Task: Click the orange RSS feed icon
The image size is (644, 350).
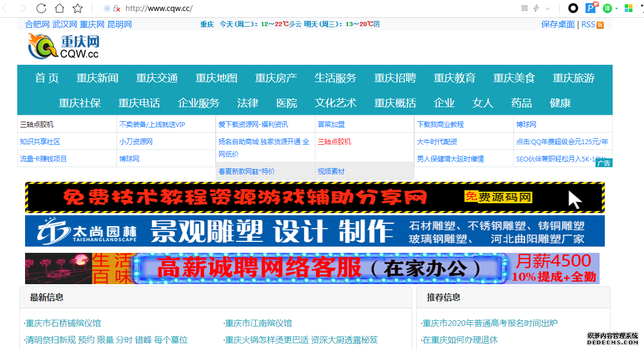Action: (600, 25)
